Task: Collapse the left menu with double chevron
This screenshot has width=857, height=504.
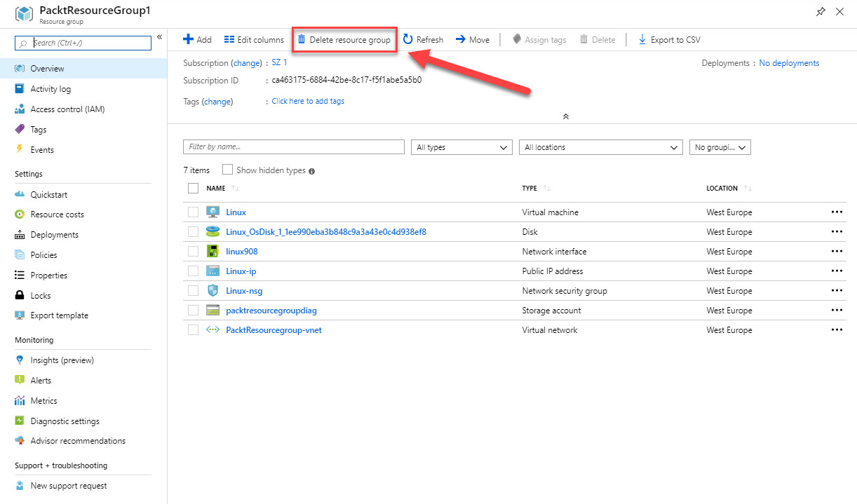Action: (159, 37)
